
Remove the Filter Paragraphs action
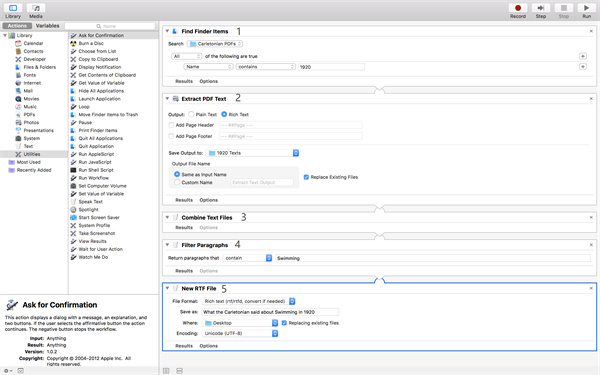(x=591, y=245)
